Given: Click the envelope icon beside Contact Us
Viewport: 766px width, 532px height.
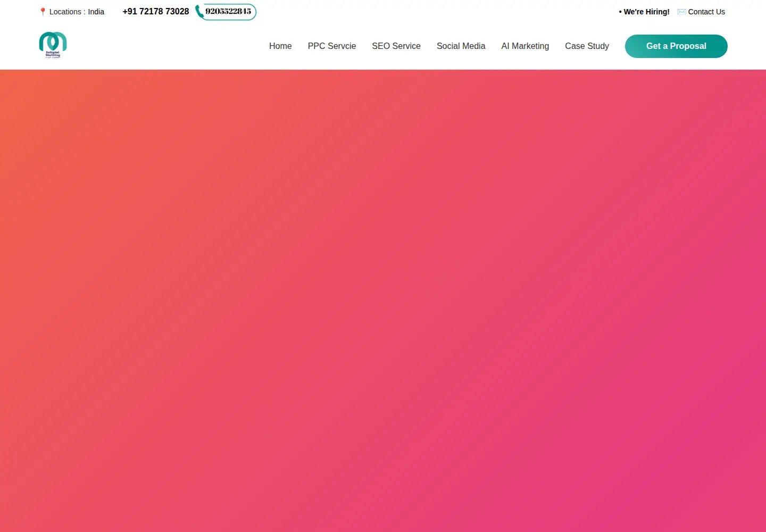Looking at the screenshot, I should (x=681, y=12).
